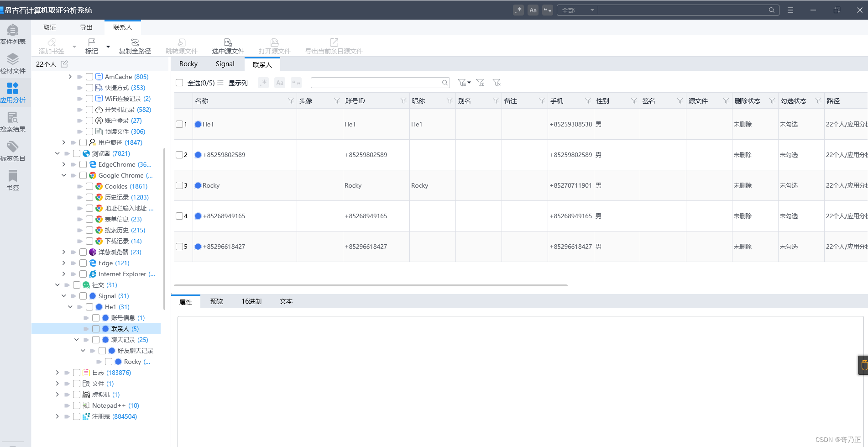This screenshot has height=447, width=868.
Task: Collapse the Google Chrome tree node
Action: [63, 175]
